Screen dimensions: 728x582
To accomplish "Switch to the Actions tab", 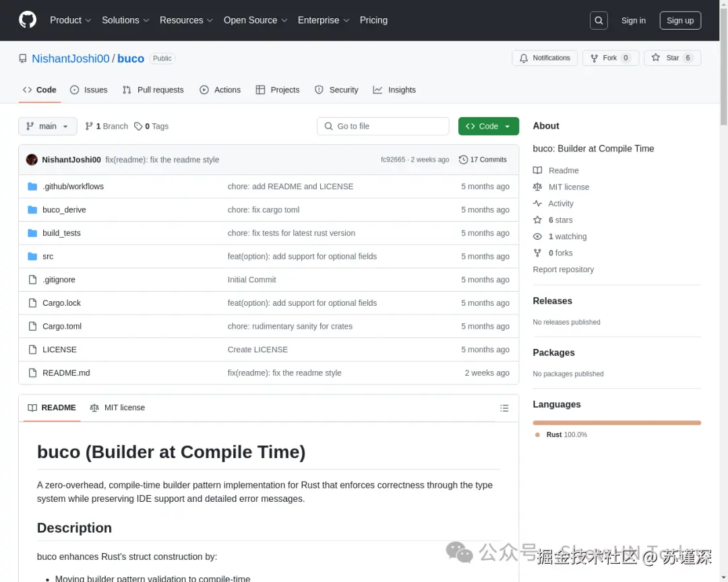I will (x=220, y=90).
